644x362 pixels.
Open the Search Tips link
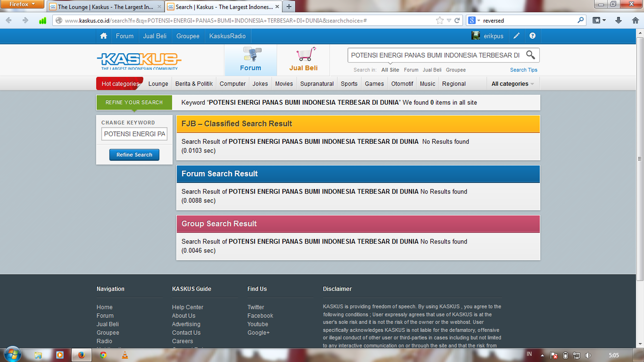click(x=524, y=70)
